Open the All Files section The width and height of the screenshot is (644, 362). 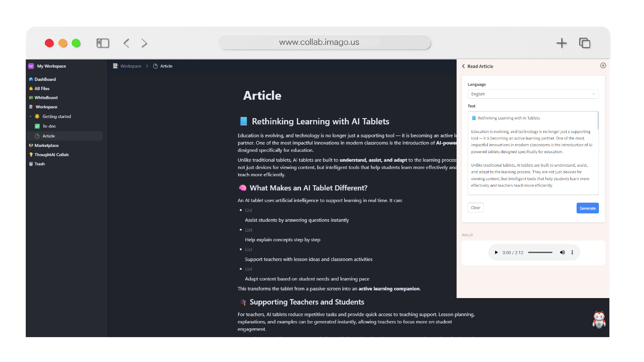tap(42, 88)
